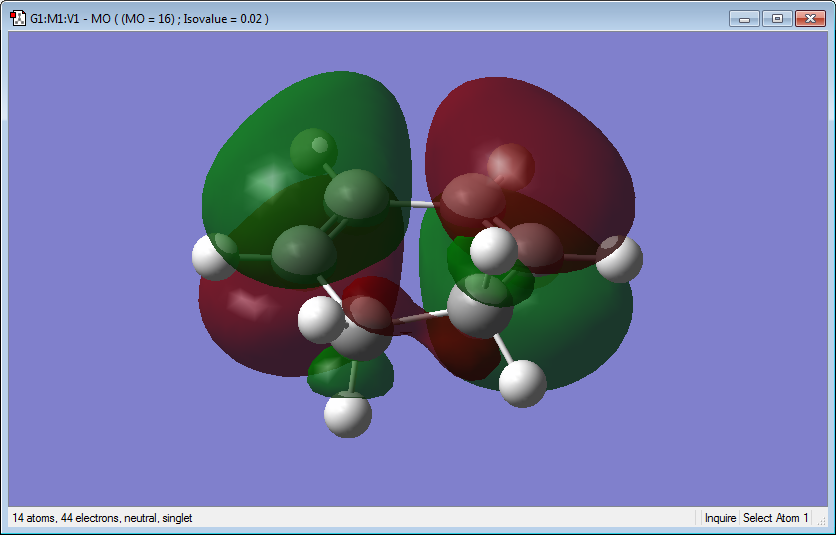Click the atom count status text
This screenshot has width=836, height=535.
102,518
